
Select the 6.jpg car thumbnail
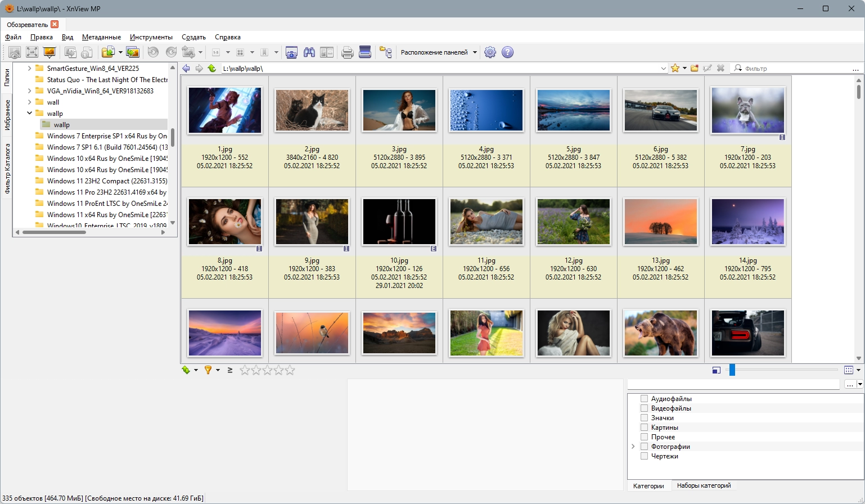click(660, 110)
